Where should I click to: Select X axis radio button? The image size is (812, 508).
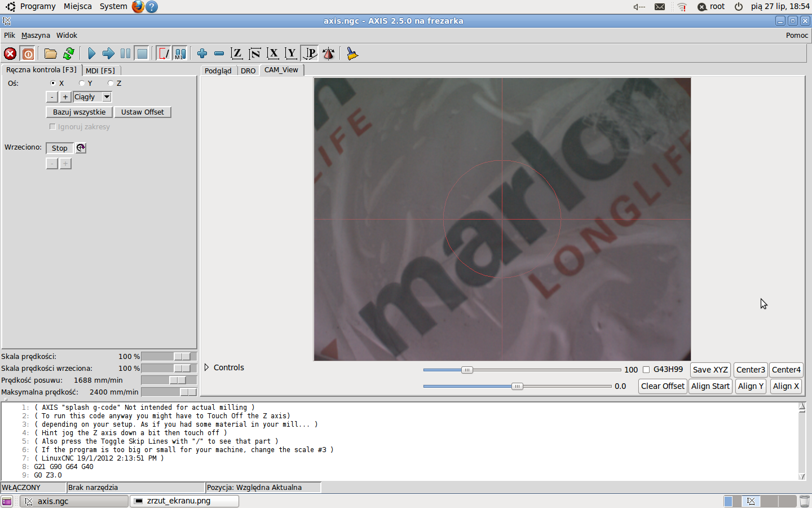tap(53, 83)
